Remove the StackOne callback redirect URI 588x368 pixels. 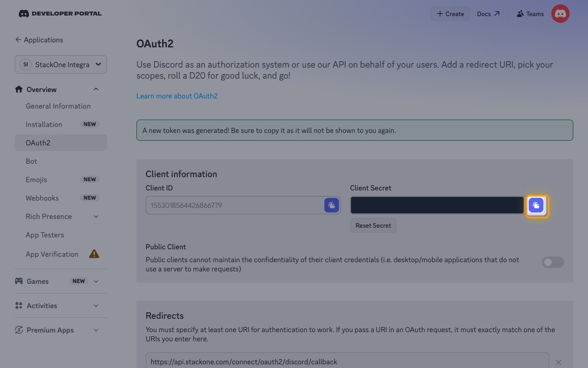pos(559,362)
